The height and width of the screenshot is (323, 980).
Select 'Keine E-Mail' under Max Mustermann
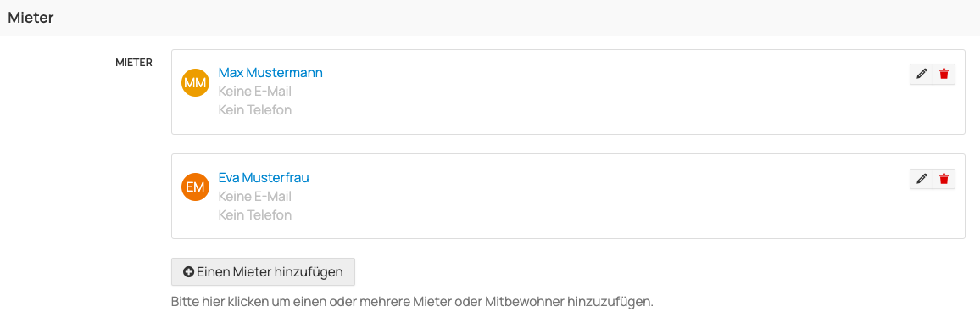coord(255,92)
